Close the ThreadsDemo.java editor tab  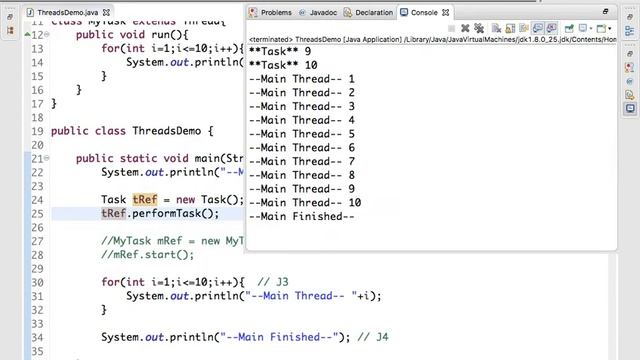point(106,13)
